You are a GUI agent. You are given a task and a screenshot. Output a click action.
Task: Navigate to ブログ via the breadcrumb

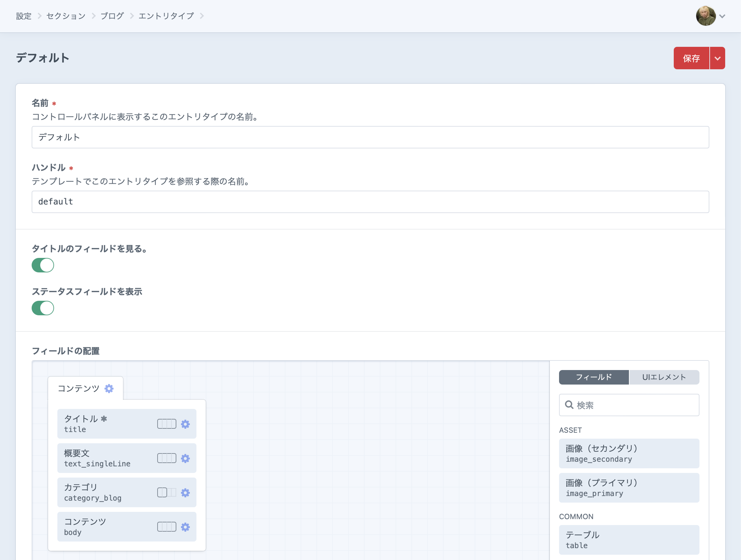coord(112,16)
